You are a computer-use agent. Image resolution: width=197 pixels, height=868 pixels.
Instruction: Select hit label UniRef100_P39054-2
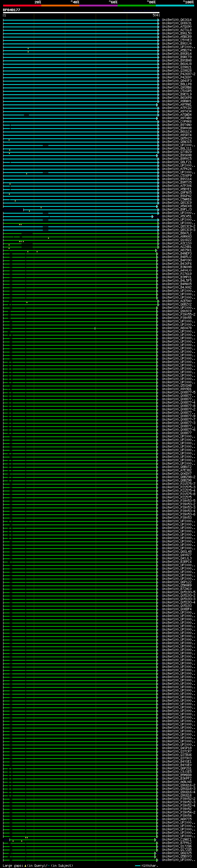point(179,812)
